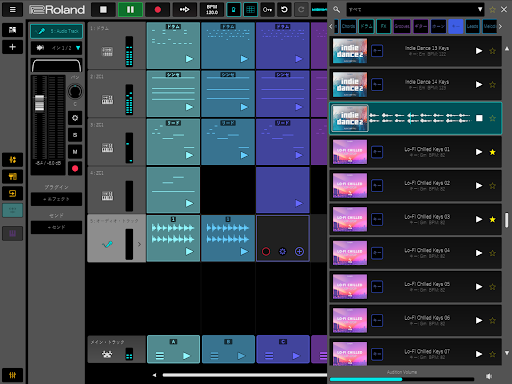Viewport: 512px width, 384px height.
Task: Open the channel settings gear icon
Action: [x=75, y=118]
